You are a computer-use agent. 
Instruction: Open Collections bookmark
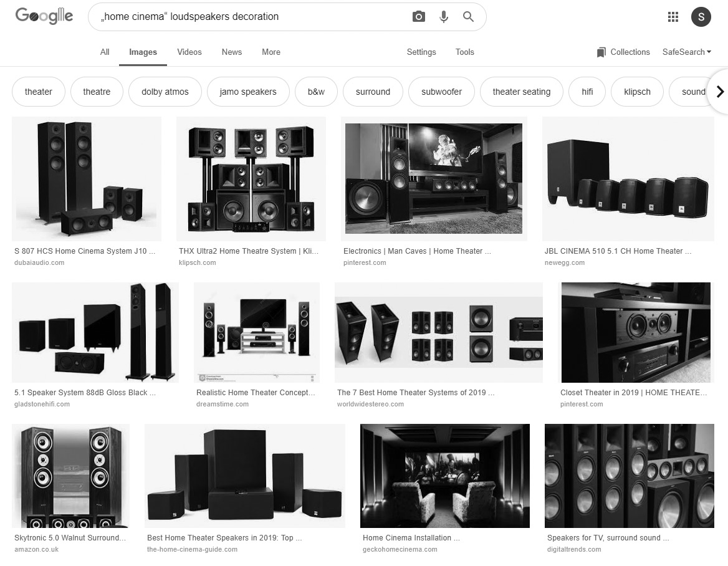[623, 52]
